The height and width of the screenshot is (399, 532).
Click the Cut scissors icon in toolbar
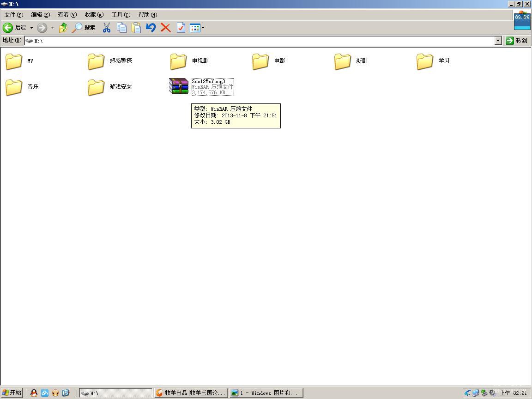pyautogui.click(x=107, y=28)
